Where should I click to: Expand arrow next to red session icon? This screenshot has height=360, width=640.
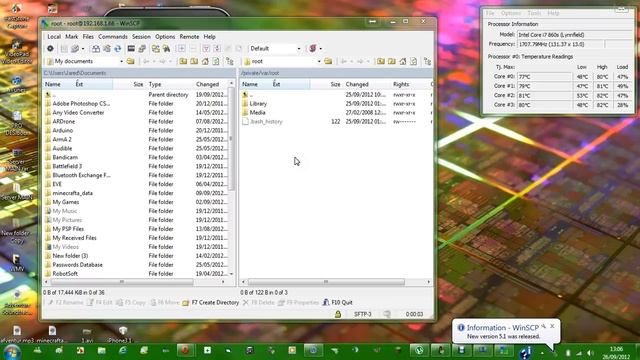coord(321,49)
